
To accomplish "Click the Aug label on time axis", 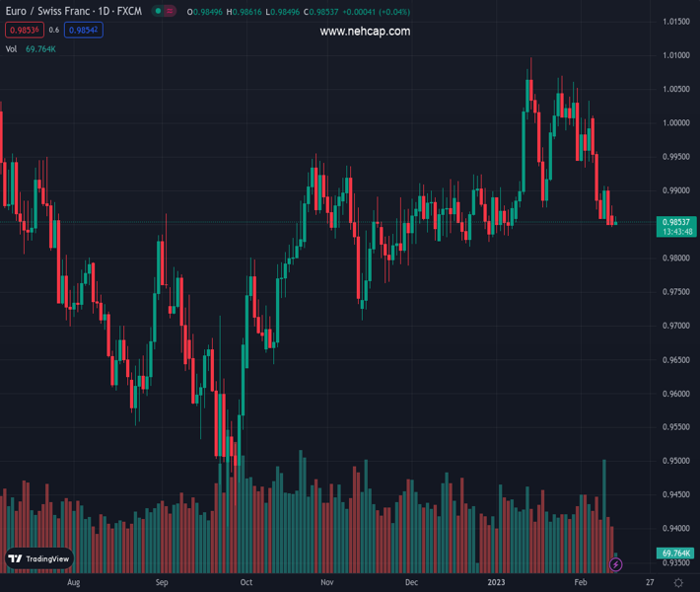I will click(x=72, y=582).
